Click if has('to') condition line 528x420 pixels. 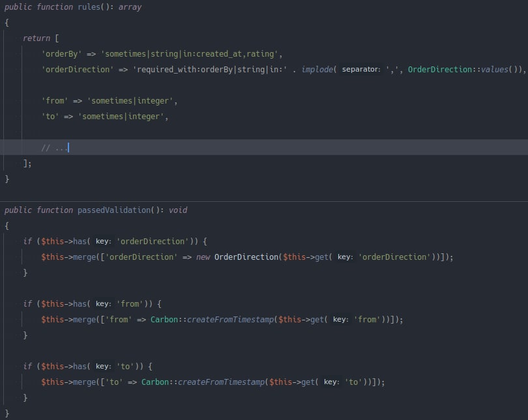coord(87,367)
